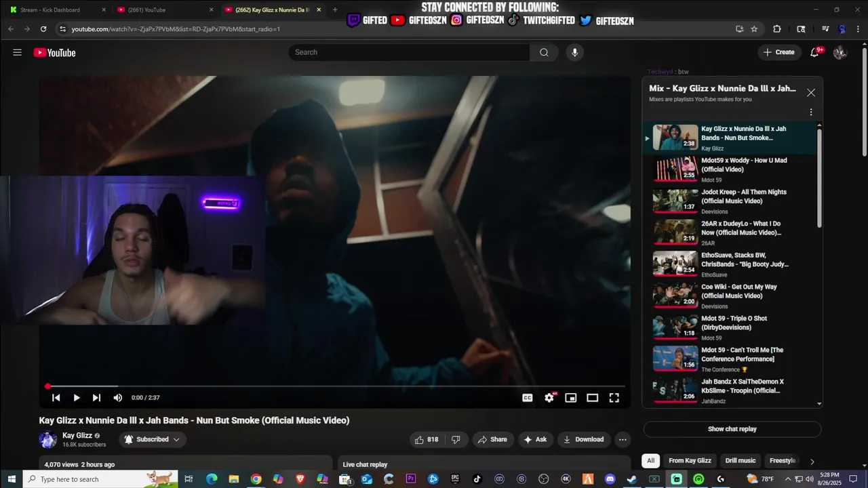Open Discord from the taskbar
The image size is (868, 488).
coord(610,479)
